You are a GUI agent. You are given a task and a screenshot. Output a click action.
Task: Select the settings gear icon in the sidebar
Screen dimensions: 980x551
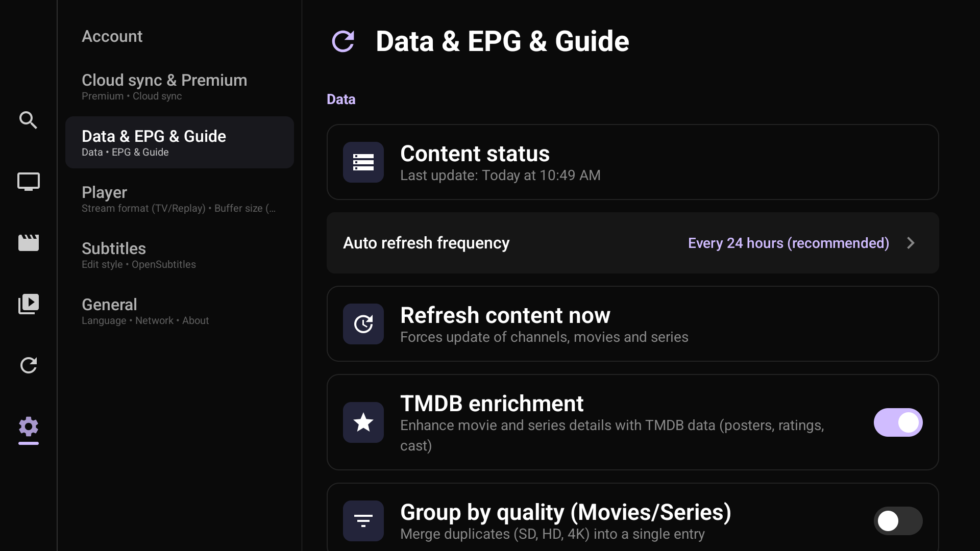click(28, 429)
